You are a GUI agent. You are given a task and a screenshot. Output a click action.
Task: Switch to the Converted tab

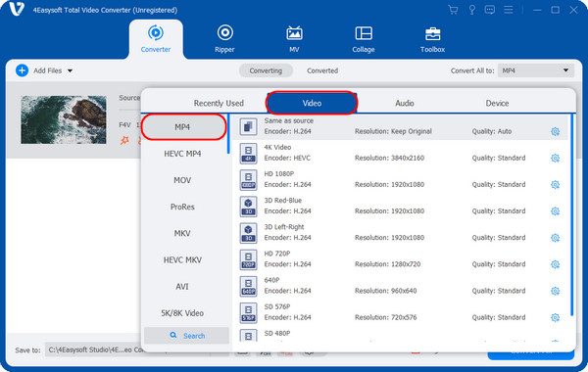(322, 70)
